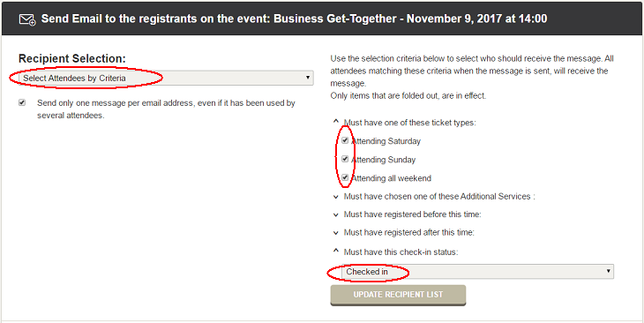Open the Checked in status dropdown

click(477, 272)
